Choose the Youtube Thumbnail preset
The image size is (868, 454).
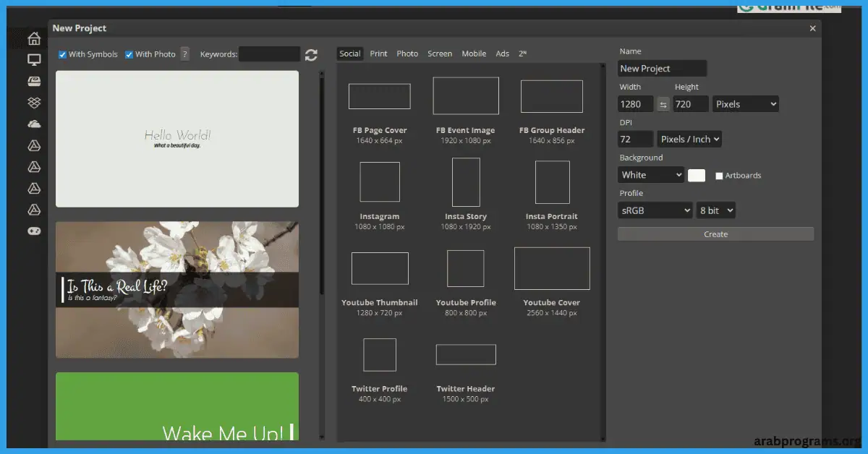click(380, 284)
